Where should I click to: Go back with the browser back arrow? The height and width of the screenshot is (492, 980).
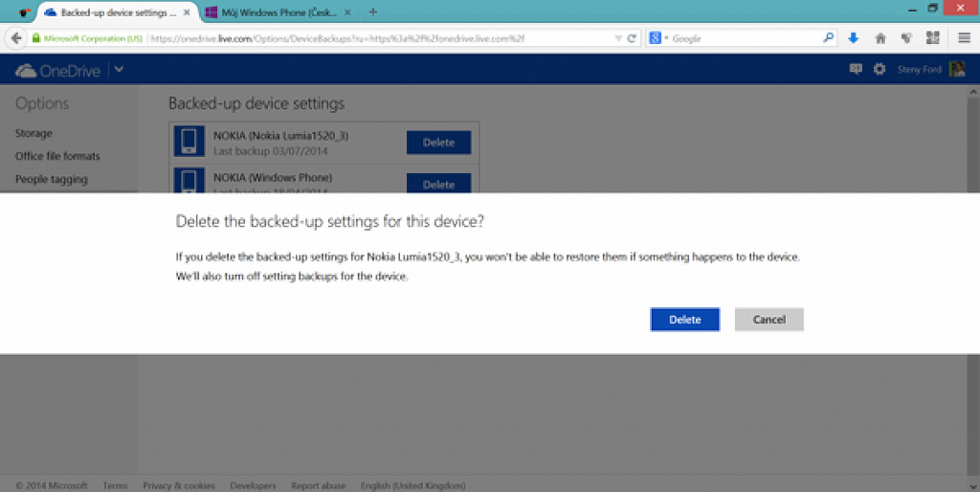16,38
